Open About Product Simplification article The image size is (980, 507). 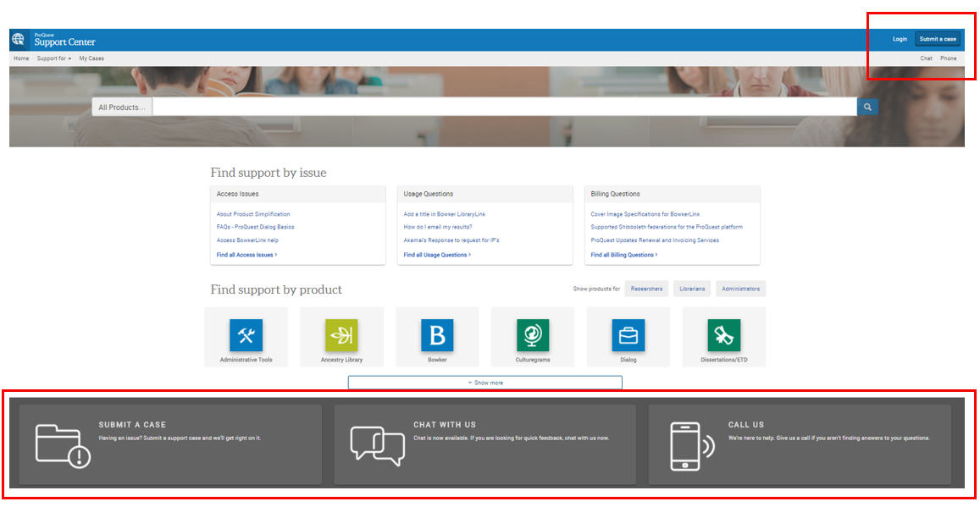(x=253, y=214)
